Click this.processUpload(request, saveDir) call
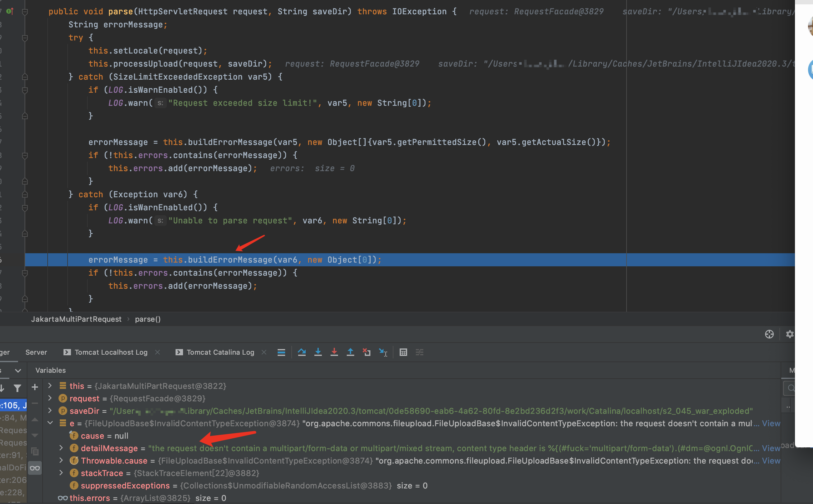This screenshot has height=504, width=813. (x=180, y=64)
